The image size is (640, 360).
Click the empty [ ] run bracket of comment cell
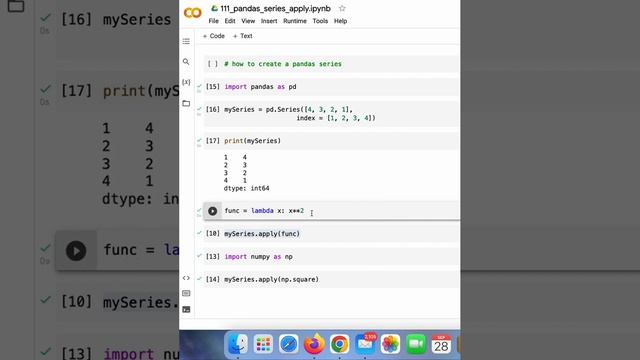coord(213,64)
